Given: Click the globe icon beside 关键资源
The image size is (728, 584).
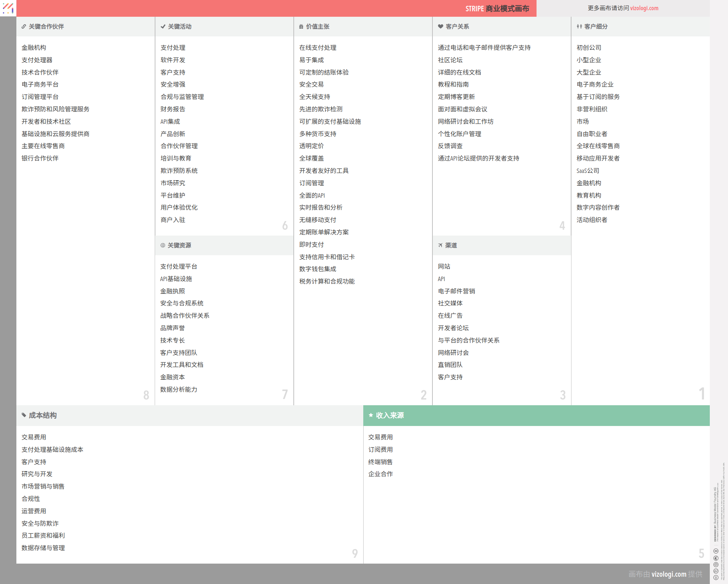Looking at the screenshot, I should click(163, 245).
